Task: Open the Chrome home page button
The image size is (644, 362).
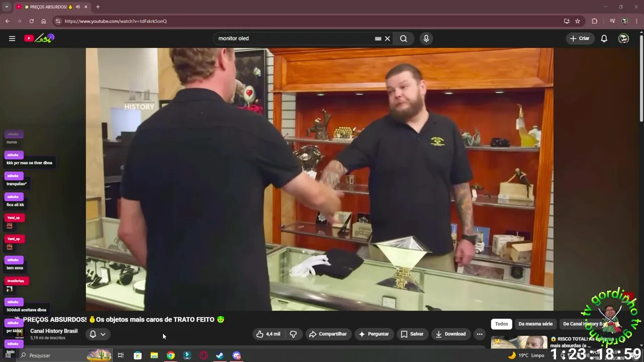Action: [x=43, y=21]
